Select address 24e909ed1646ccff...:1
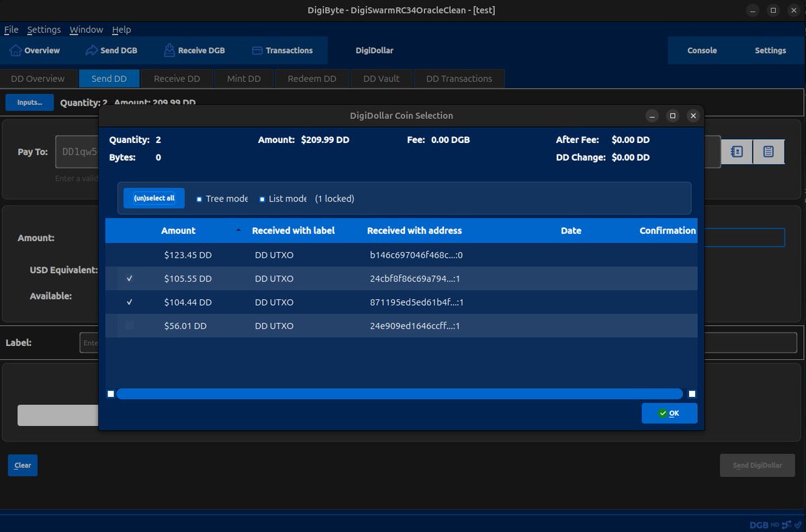The width and height of the screenshot is (806, 532). click(x=416, y=326)
